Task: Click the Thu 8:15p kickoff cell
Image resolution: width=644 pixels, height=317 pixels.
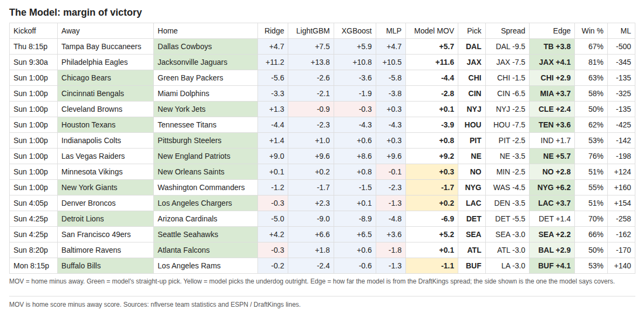Action: tap(33, 46)
